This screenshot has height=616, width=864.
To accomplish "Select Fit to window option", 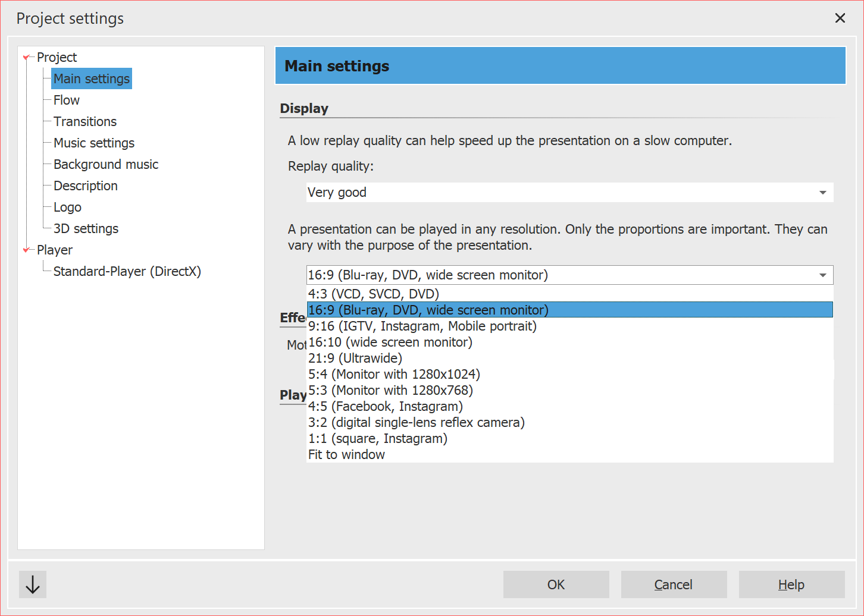I will [346, 454].
